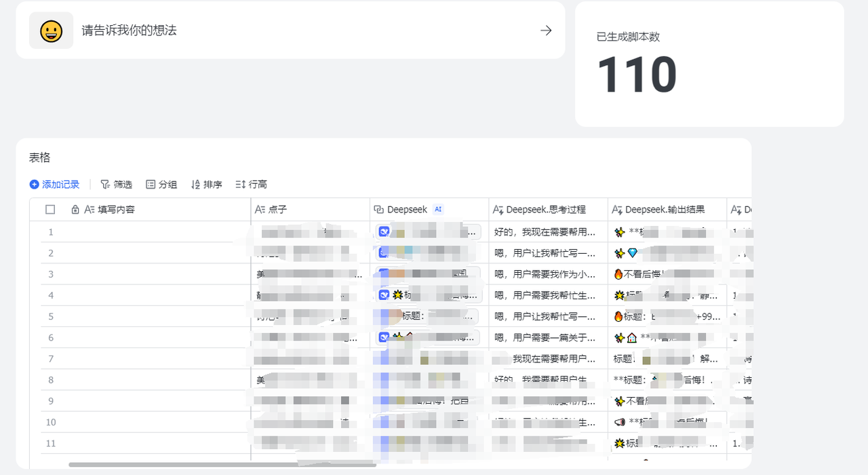Click the Deepseek icon in row 6
Screen dimensions: 868x475
pos(384,337)
